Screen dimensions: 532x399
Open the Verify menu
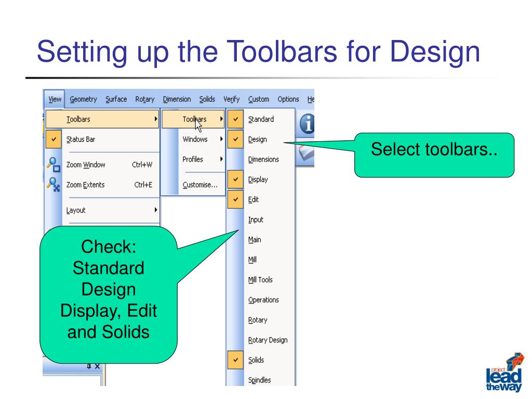point(231,99)
